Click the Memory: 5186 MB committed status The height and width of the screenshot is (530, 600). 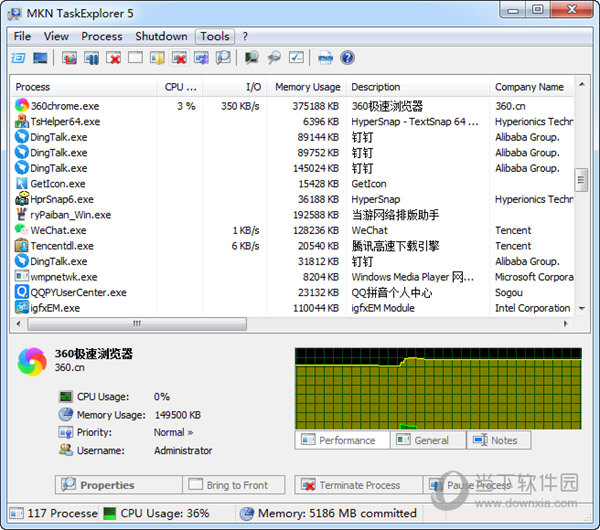tap(328, 513)
